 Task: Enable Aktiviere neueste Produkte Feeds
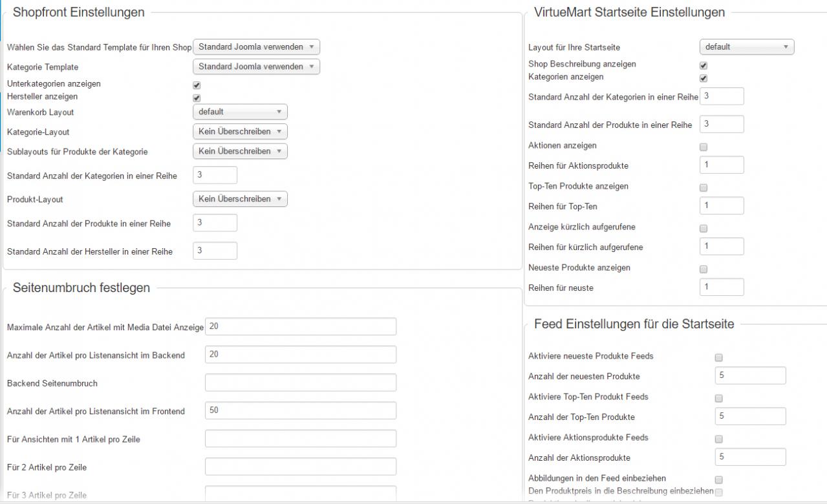click(x=718, y=357)
